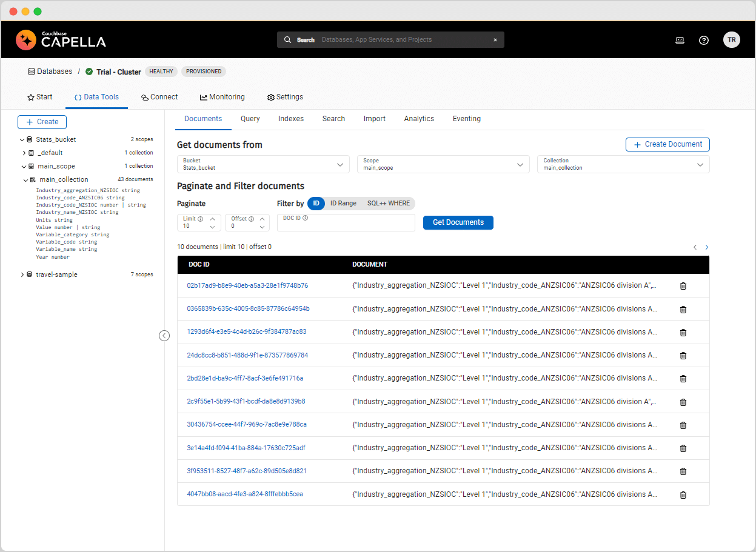
Task: Click the terminal icon in the top bar
Action: 680,39
